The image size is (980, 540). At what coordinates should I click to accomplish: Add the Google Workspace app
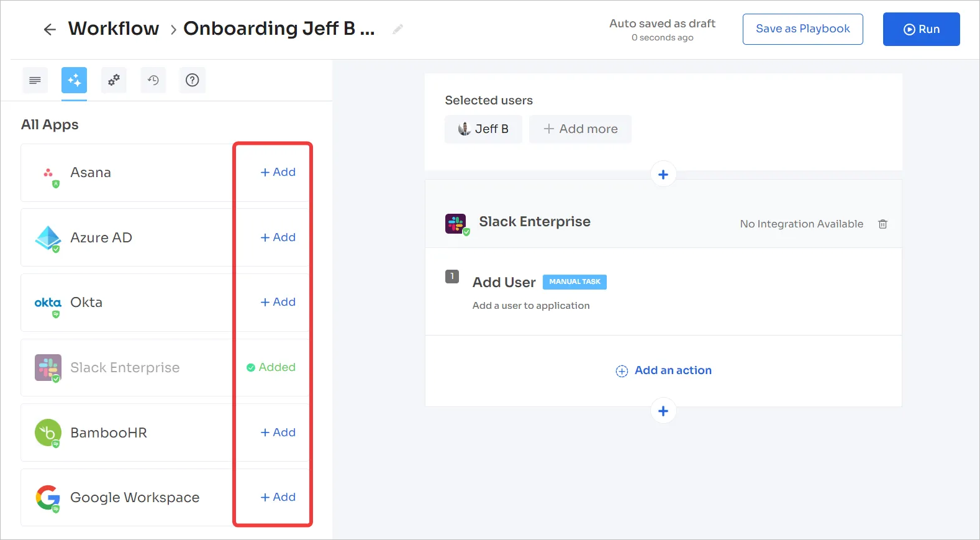(x=278, y=497)
